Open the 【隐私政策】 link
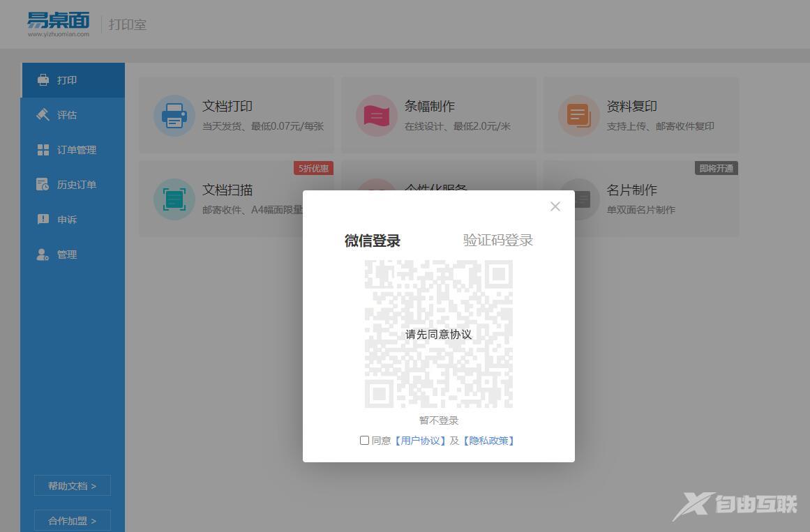 click(488, 441)
